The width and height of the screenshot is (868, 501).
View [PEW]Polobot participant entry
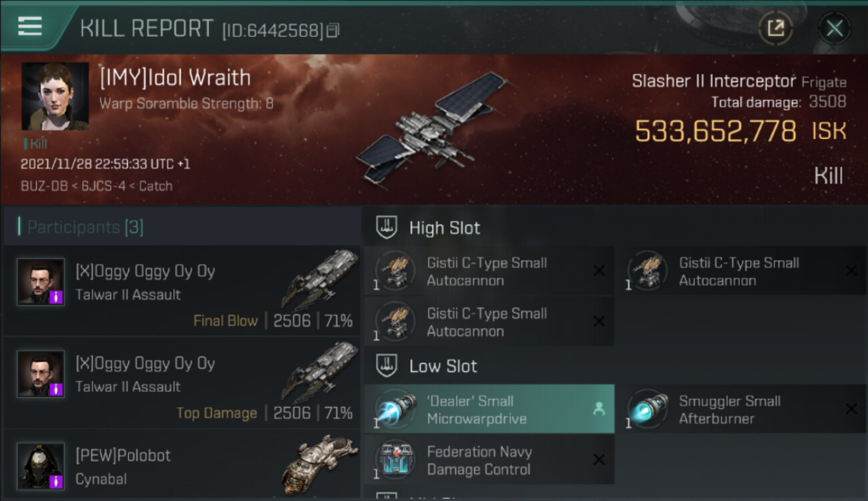182,466
